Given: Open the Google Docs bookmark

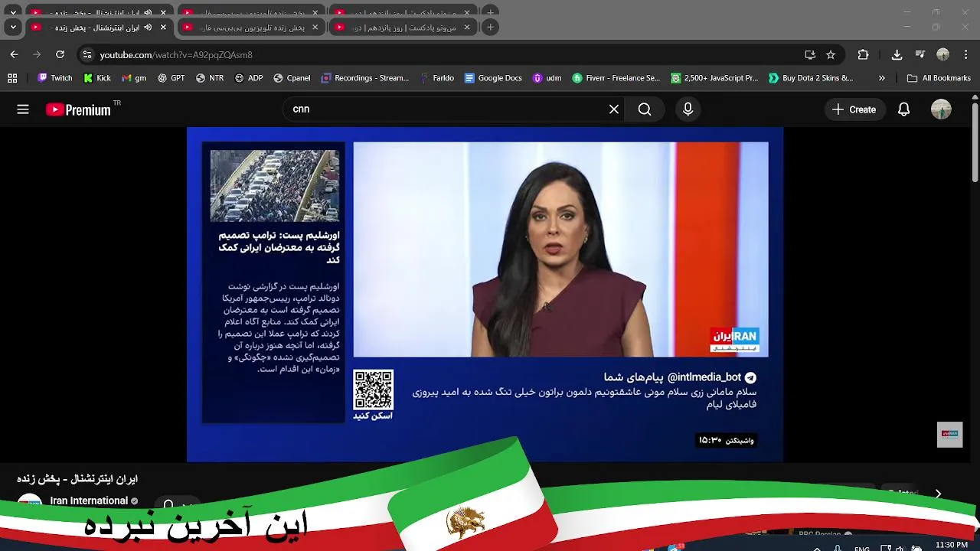Looking at the screenshot, I should tap(493, 78).
